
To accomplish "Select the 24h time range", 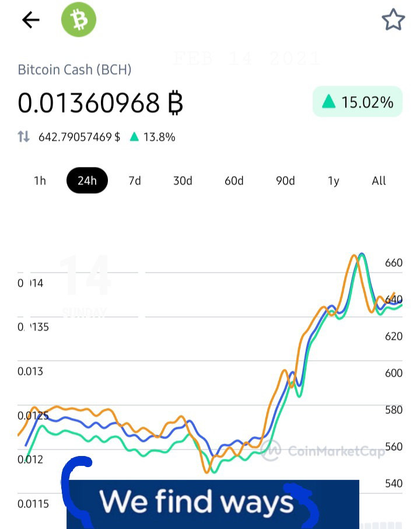I will [87, 180].
